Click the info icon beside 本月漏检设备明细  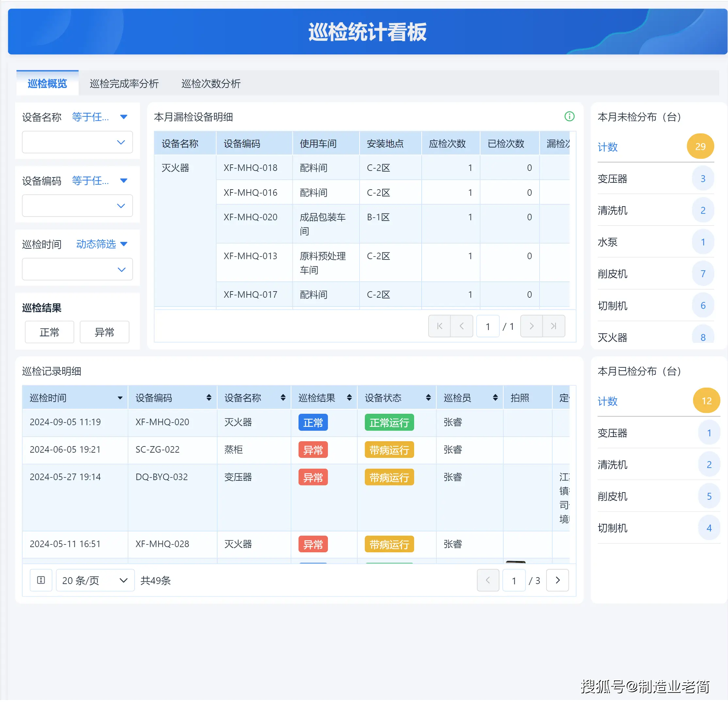[x=569, y=117]
